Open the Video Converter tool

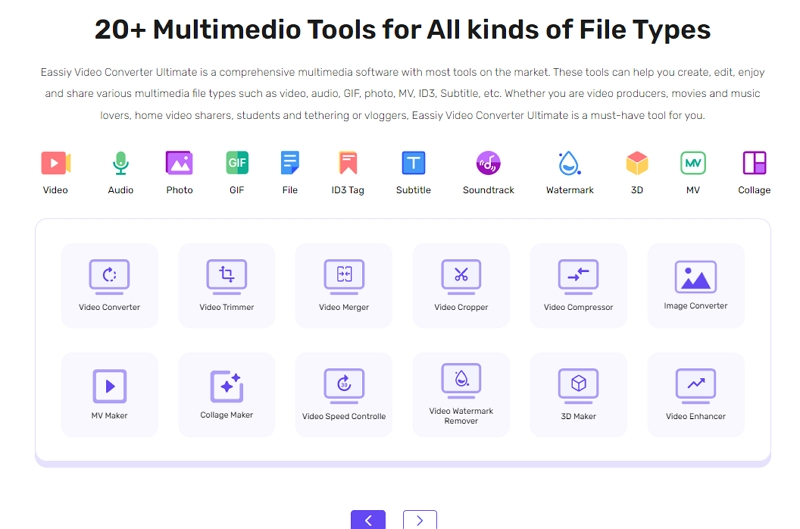[109, 285]
